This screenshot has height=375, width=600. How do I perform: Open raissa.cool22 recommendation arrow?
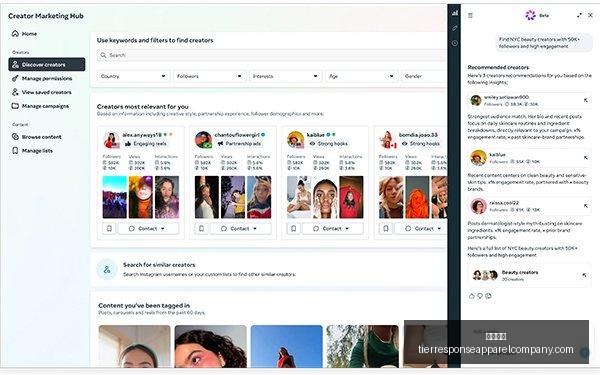[585, 206]
